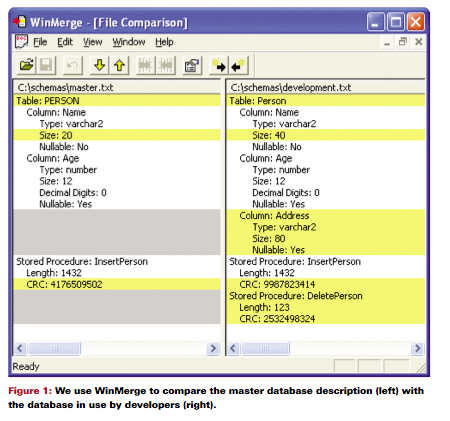
Task: Jump to previous difference with up arrow
Action: (119, 65)
